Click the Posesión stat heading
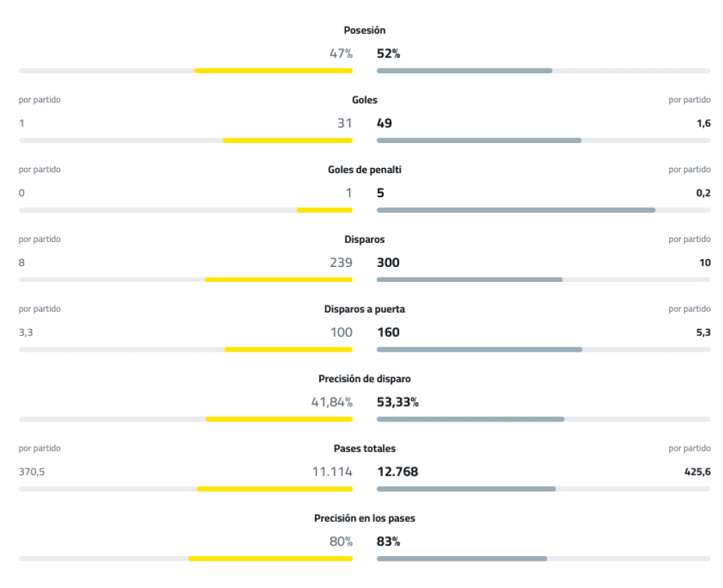The width and height of the screenshot is (723, 588). point(364,31)
